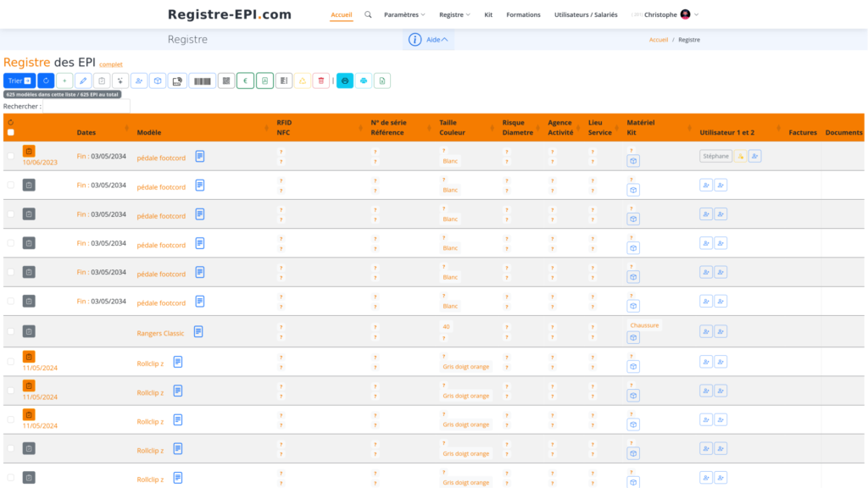The height and width of the screenshot is (488, 868).
Task: Open the Formations navigation item
Action: pyautogui.click(x=523, y=15)
